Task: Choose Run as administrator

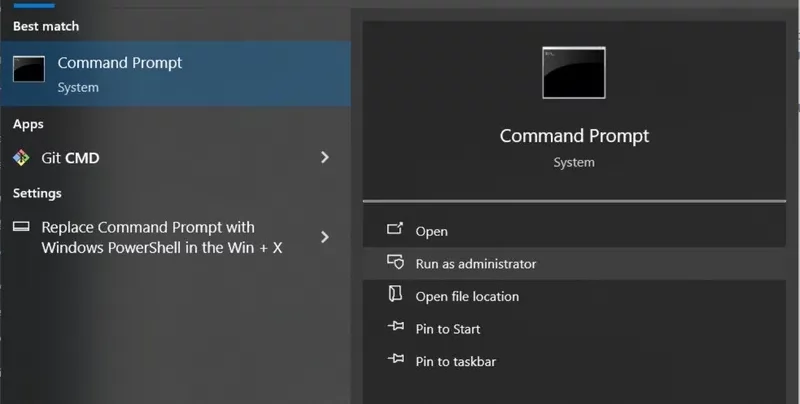Action: (574, 264)
